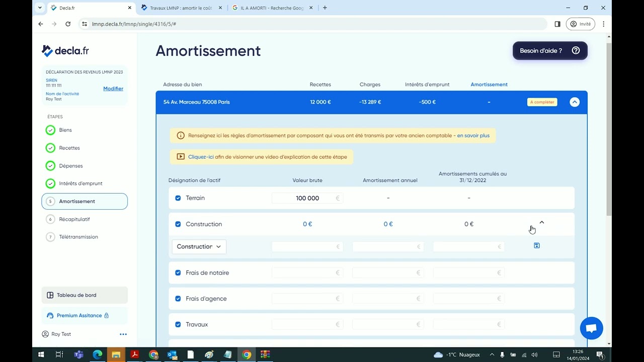This screenshot has width=644, height=362.
Task: Open Tableau de bord
Action: point(85,295)
